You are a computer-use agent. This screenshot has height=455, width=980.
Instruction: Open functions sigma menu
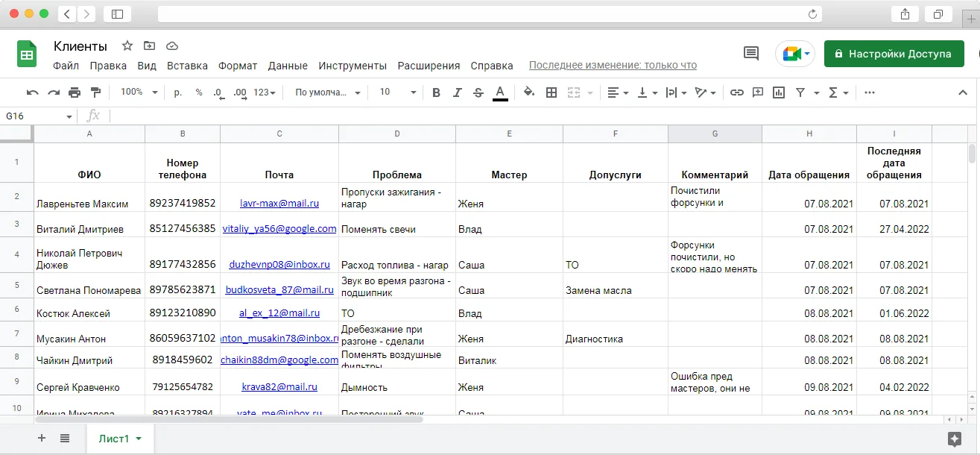tap(838, 92)
